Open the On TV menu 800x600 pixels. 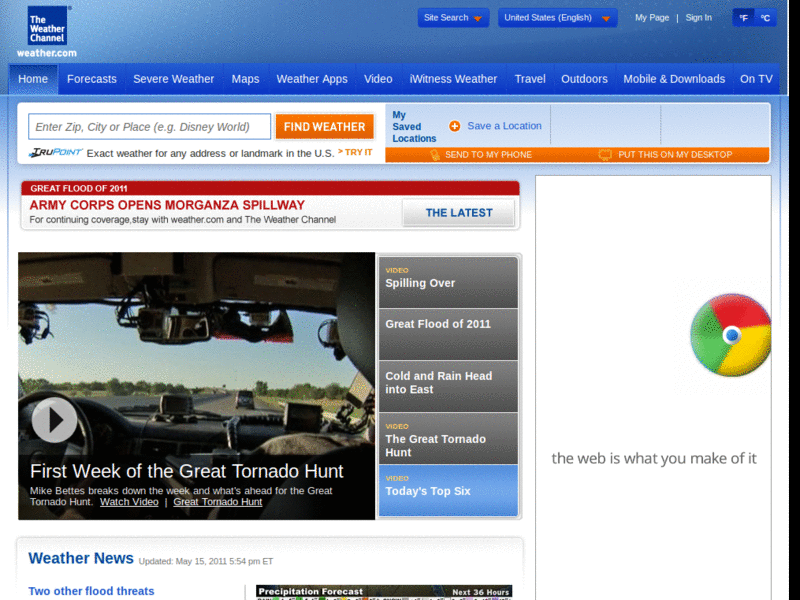(756, 79)
